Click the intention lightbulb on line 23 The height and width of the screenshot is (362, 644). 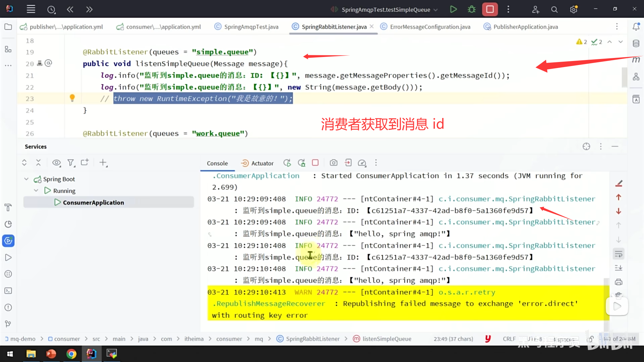pos(72,98)
